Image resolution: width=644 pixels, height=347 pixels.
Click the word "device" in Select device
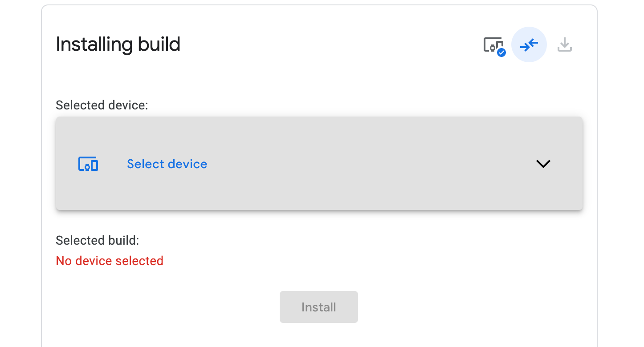187,164
